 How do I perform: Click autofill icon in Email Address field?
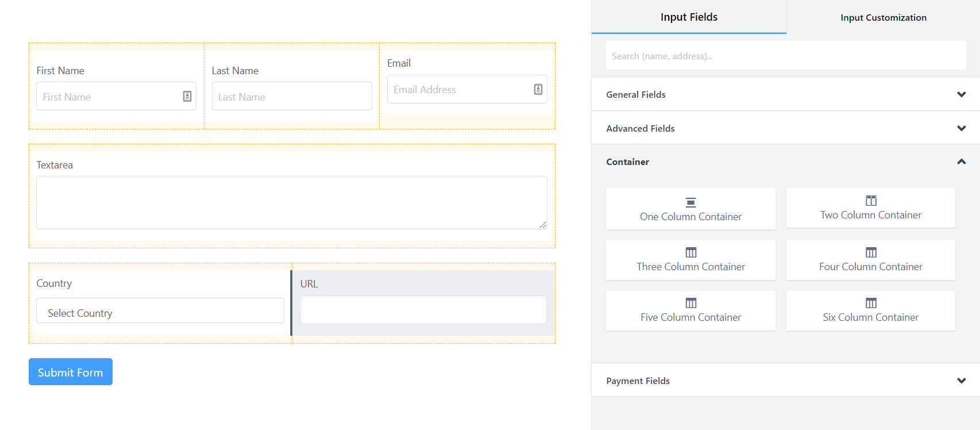point(538,89)
